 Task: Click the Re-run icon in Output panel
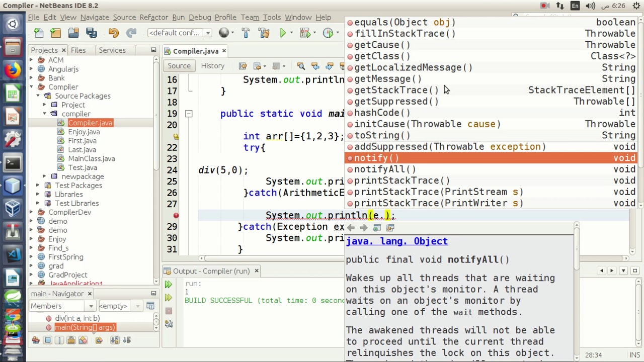coord(169,285)
